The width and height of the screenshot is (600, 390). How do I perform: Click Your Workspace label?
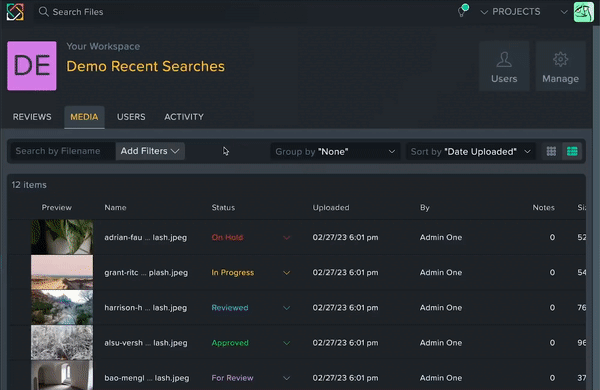pyautogui.click(x=103, y=46)
